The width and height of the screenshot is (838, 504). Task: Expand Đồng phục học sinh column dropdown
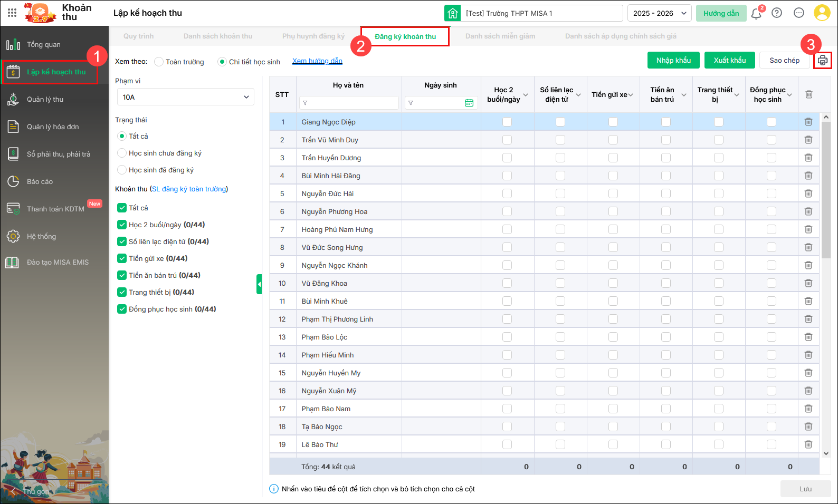789,95
